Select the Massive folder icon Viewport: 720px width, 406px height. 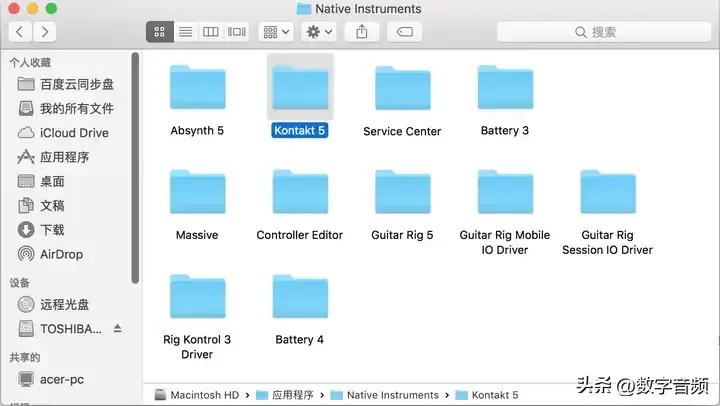[x=197, y=192]
